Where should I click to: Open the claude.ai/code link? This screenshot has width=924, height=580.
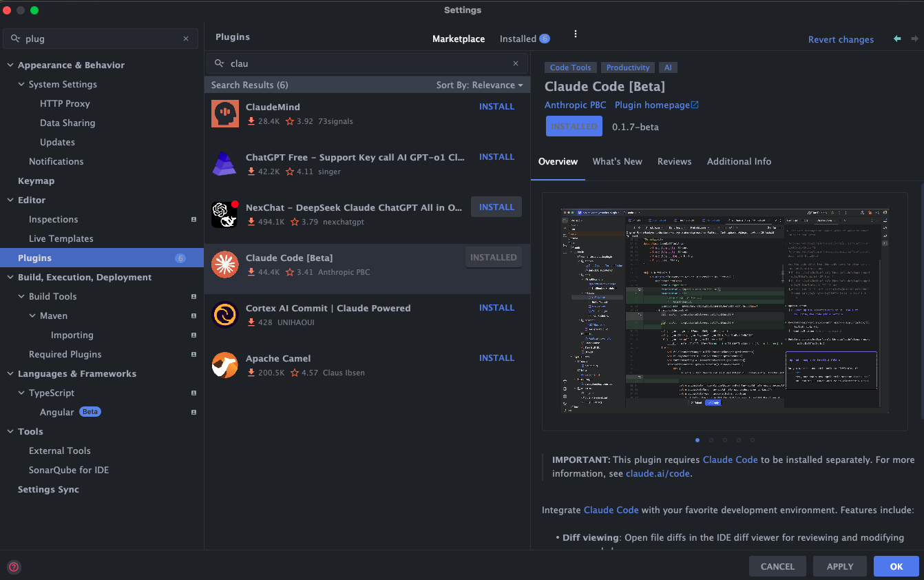pos(658,473)
